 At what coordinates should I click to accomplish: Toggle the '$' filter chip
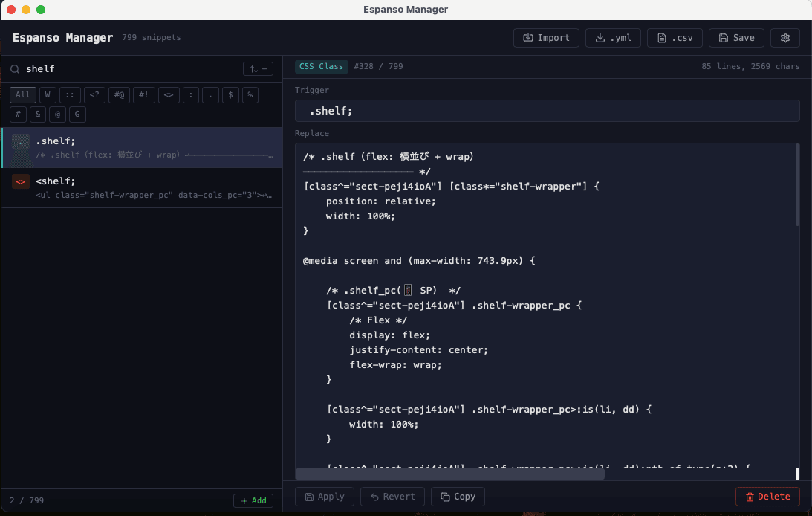(x=230, y=95)
